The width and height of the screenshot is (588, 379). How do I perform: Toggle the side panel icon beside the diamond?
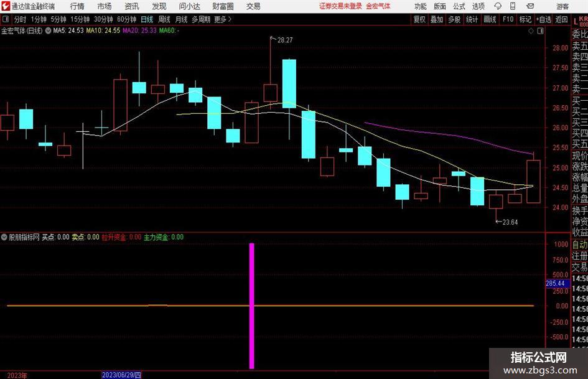coord(540,31)
